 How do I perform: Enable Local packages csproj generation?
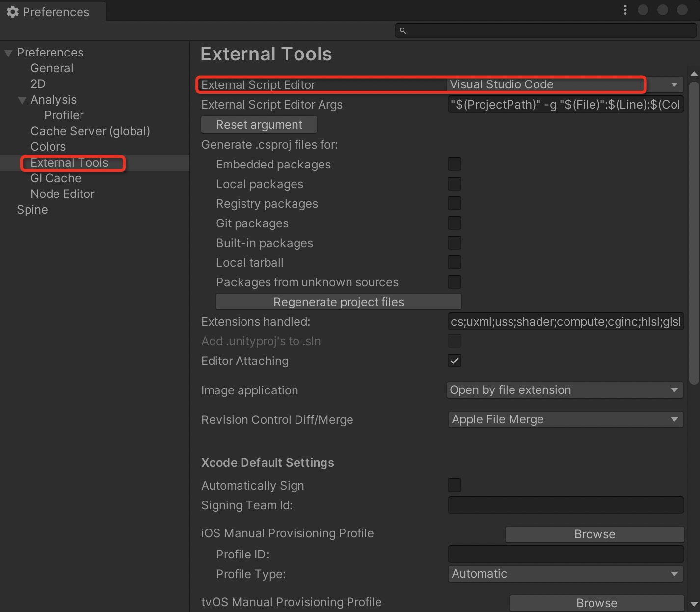(x=455, y=184)
